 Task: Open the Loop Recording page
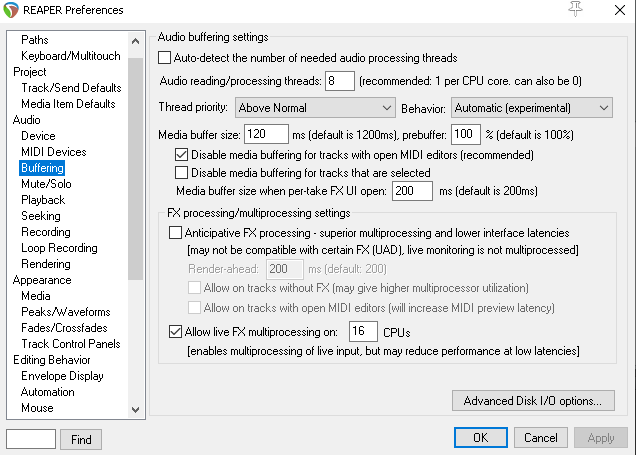click(x=59, y=248)
